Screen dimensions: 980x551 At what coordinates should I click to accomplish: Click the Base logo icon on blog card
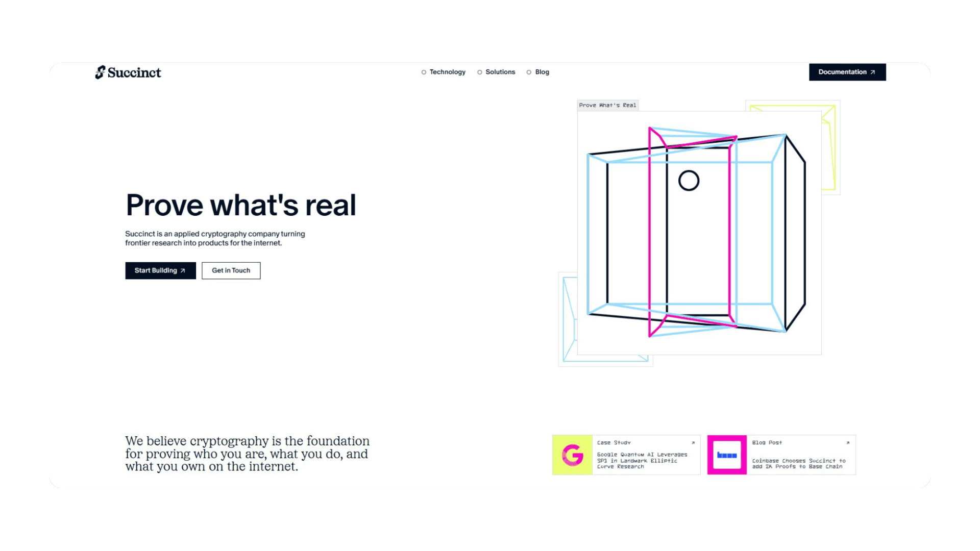coord(727,455)
